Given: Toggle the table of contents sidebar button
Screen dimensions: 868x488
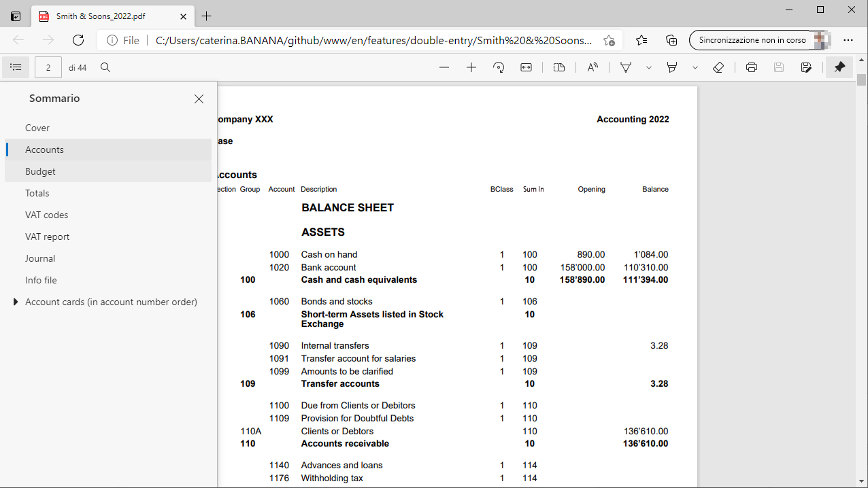Looking at the screenshot, I should click(16, 67).
